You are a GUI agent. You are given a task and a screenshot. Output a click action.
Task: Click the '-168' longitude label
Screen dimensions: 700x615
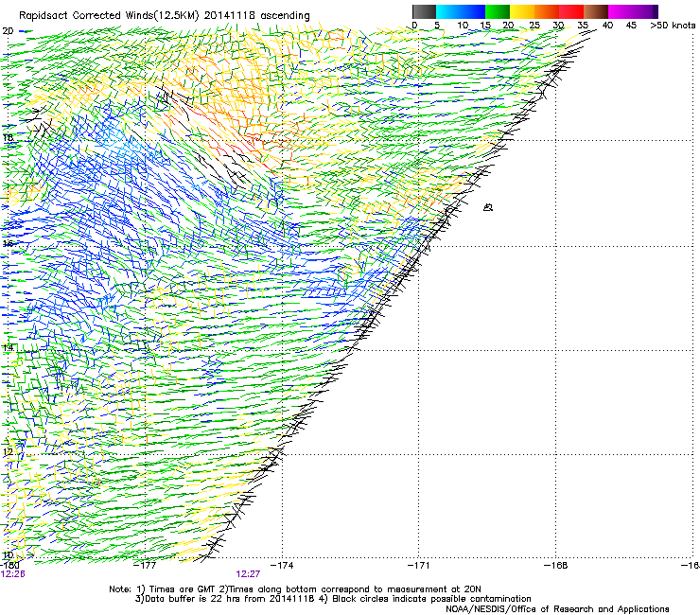(x=556, y=566)
